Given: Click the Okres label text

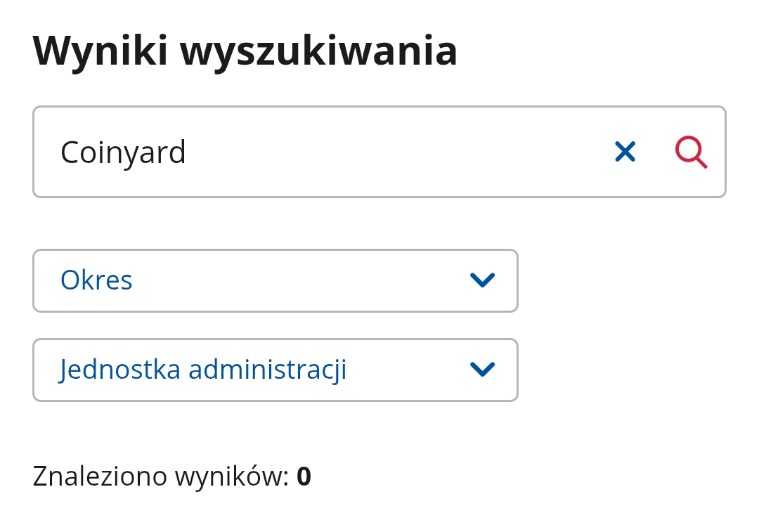Looking at the screenshot, I should tap(96, 280).
